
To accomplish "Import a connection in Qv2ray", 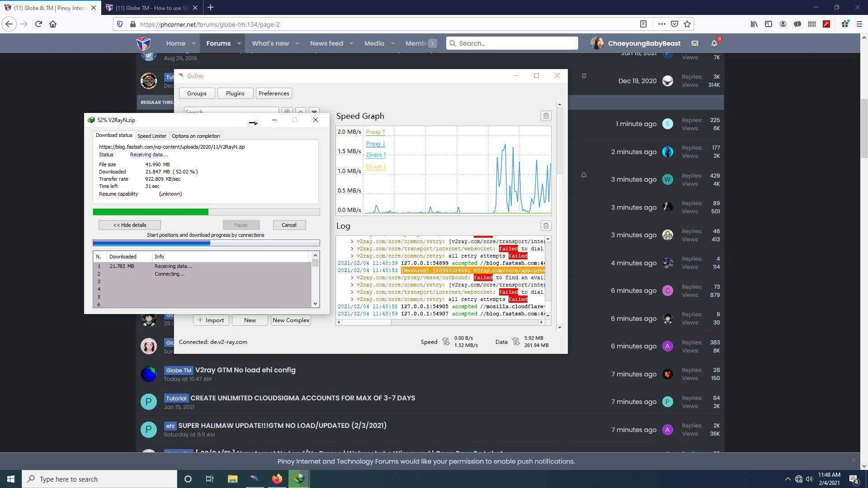I will [211, 320].
